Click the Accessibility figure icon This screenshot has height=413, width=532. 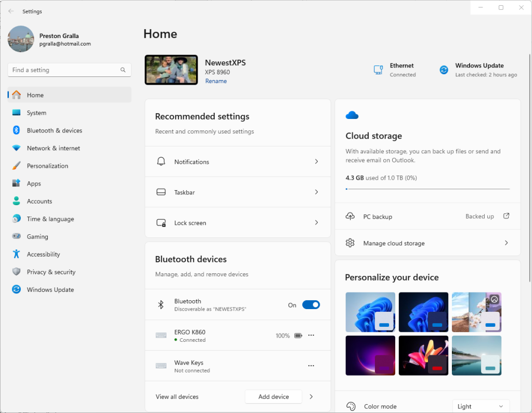pyautogui.click(x=16, y=254)
